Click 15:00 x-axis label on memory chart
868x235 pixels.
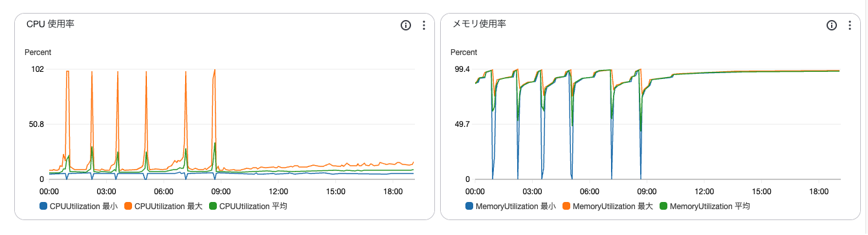coord(762,192)
